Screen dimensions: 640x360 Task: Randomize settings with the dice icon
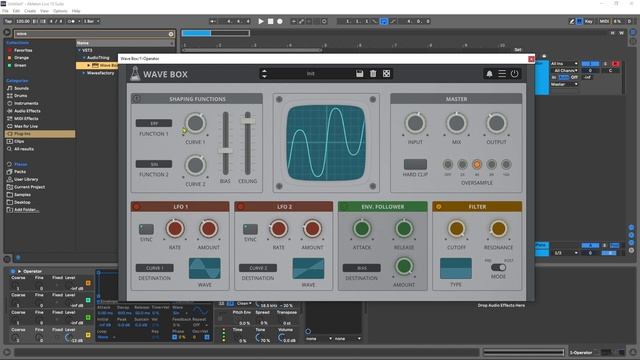[386, 74]
